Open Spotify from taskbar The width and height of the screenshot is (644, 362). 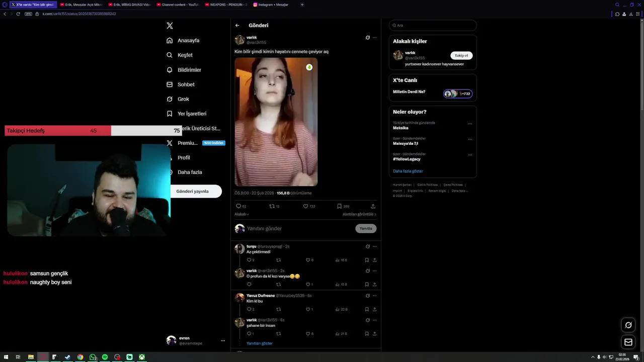[x=105, y=357]
